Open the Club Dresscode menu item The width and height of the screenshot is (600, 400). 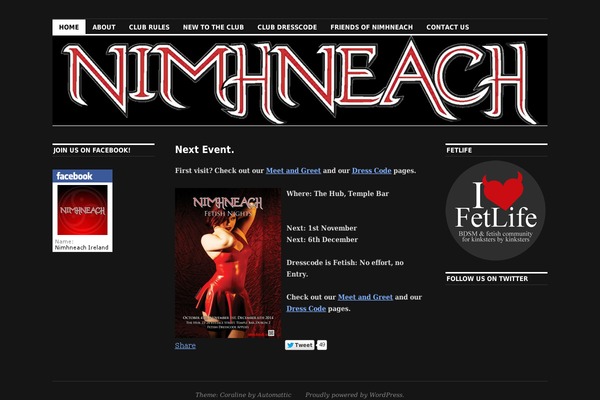click(x=287, y=27)
